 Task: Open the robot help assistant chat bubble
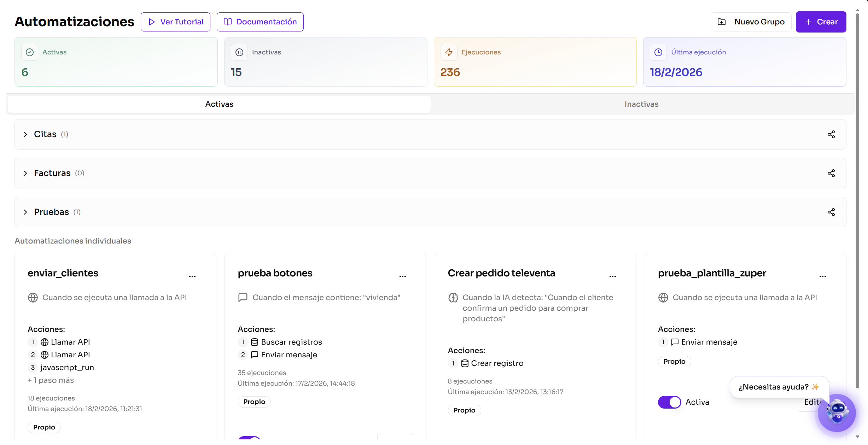837,413
